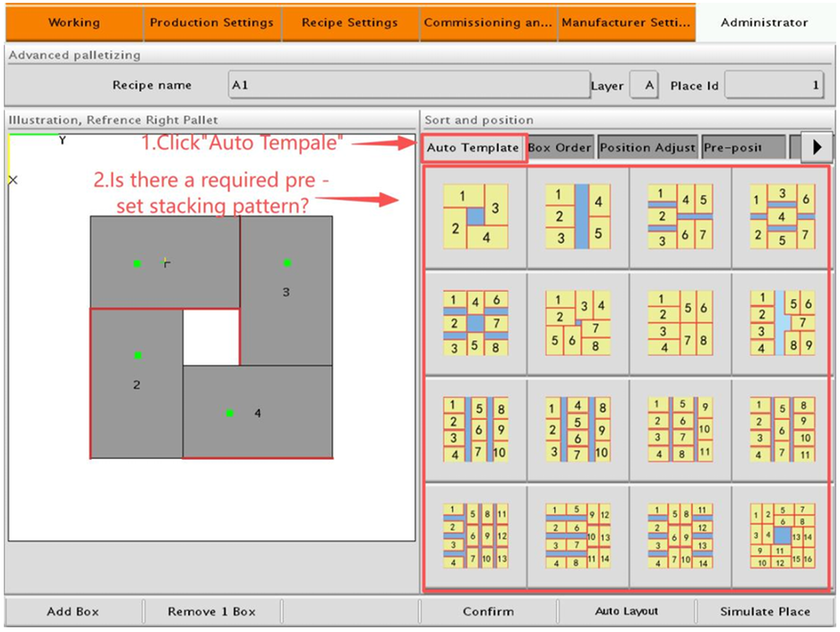Go to Production Settings tab
This screenshot has height=632, width=840.
pyautogui.click(x=212, y=23)
